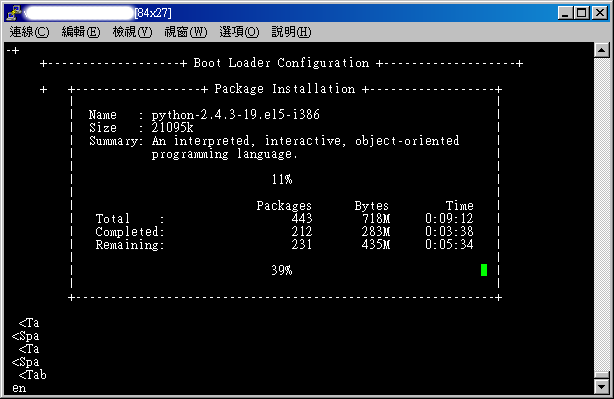Open the 編輯(E) edit menu
Image resolution: width=614 pixels, height=399 pixels.
point(81,32)
